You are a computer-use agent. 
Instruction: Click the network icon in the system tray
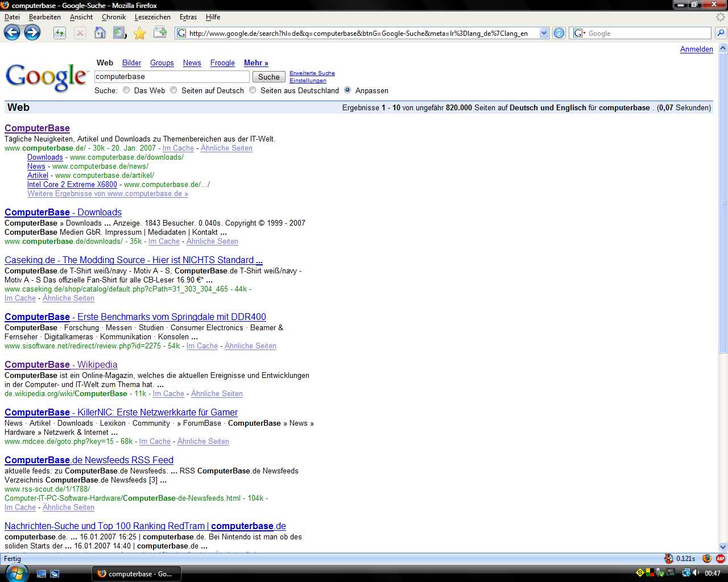tap(686, 573)
